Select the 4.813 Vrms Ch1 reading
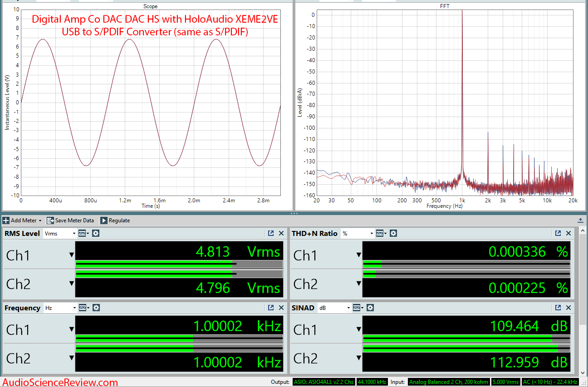 pyautogui.click(x=238, y=251)
